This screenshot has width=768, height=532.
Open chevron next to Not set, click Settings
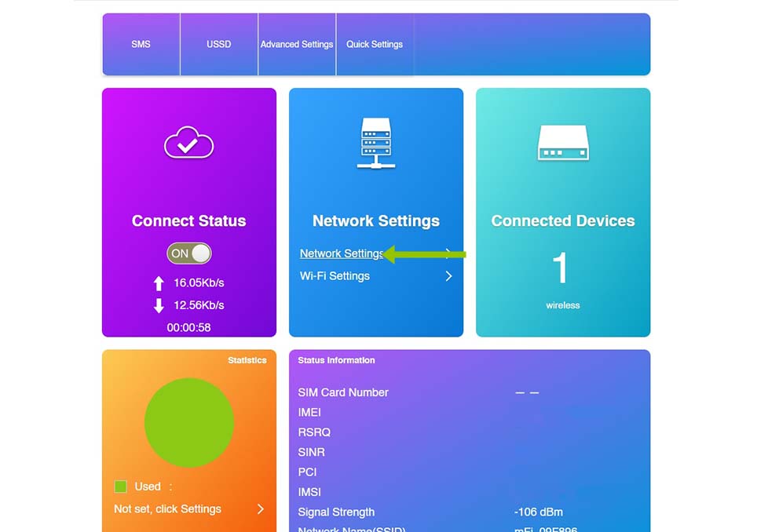click(x=261, y=509)
